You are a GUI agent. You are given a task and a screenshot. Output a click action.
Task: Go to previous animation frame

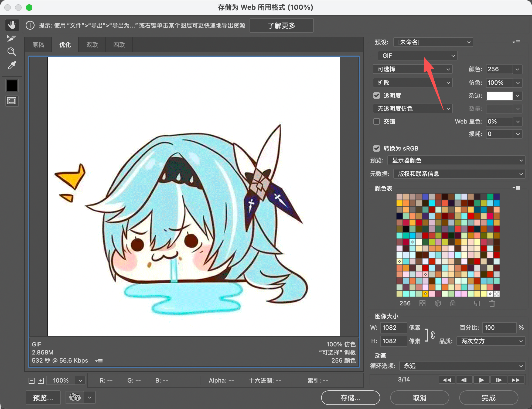(464, 380)
